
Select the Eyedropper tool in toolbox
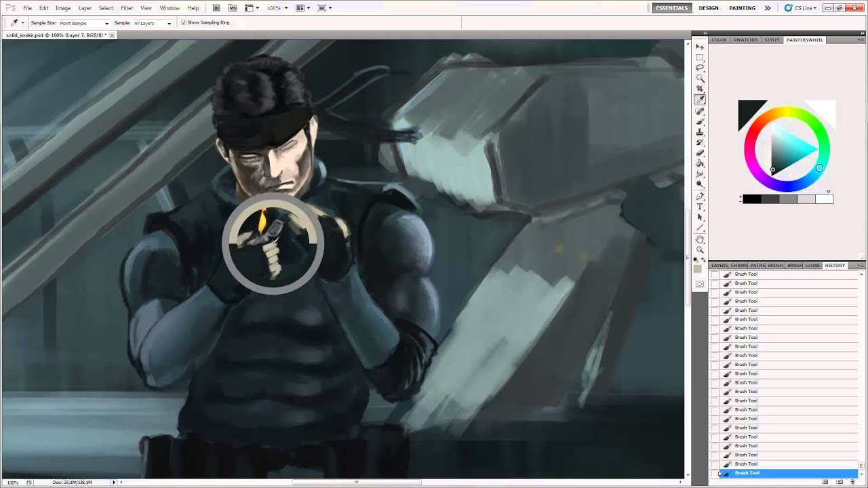[700, 100]
